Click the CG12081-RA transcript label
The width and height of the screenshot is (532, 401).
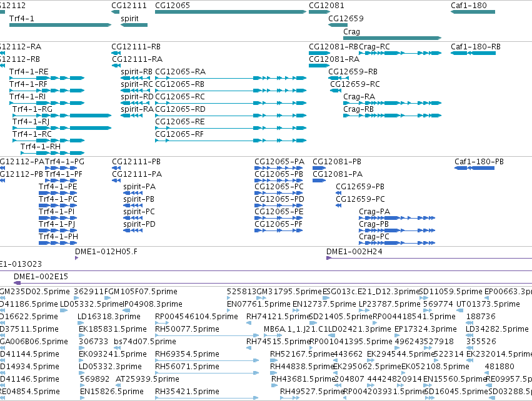[x=334, y=59]
